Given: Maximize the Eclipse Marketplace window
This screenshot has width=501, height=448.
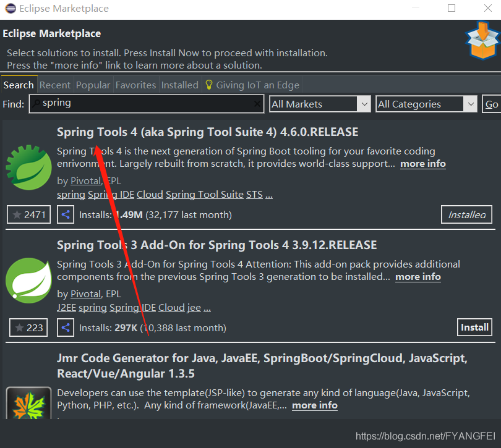Looking at the screenshot, I should pyautogui.click(x=452, y=8).
